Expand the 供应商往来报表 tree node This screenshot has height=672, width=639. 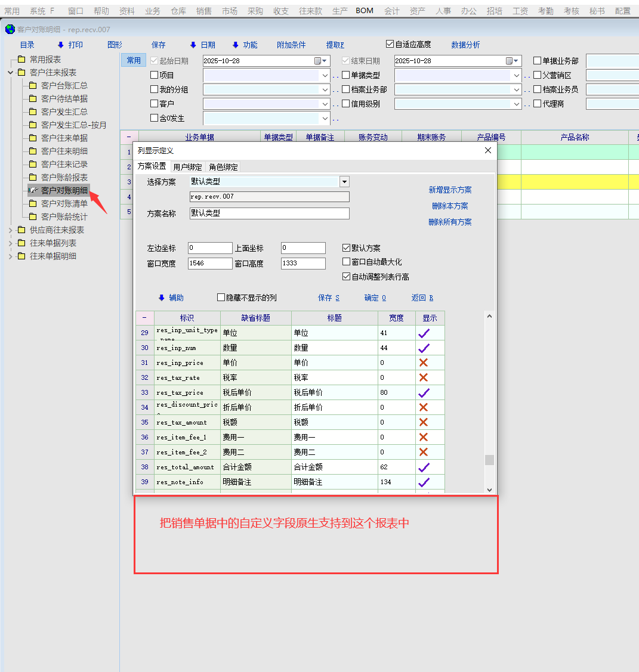pos(11,230)
